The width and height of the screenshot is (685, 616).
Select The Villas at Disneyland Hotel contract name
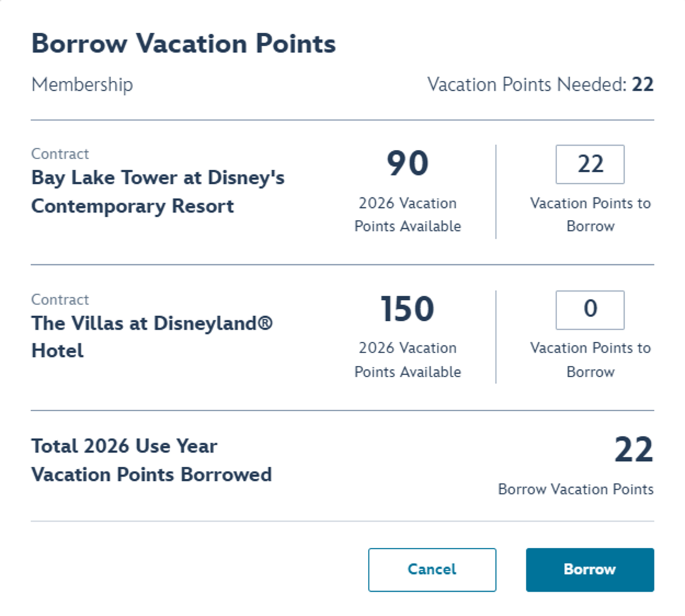pos(152,337)
